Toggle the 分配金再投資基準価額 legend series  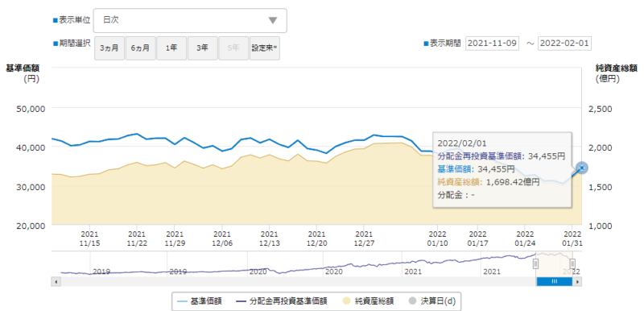click(282, 301)
